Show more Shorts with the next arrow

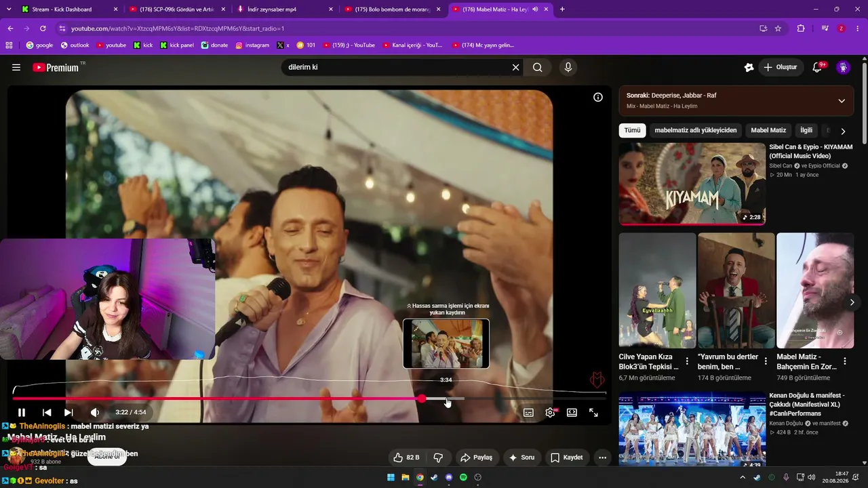[x=852, y=302]
